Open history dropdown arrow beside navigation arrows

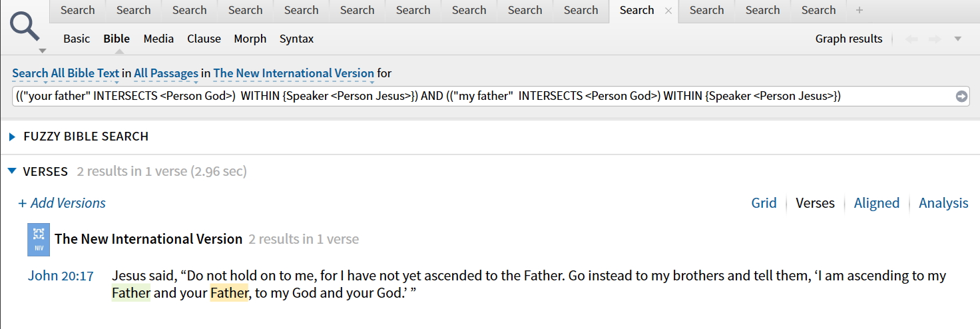click(x=958, y=39)
